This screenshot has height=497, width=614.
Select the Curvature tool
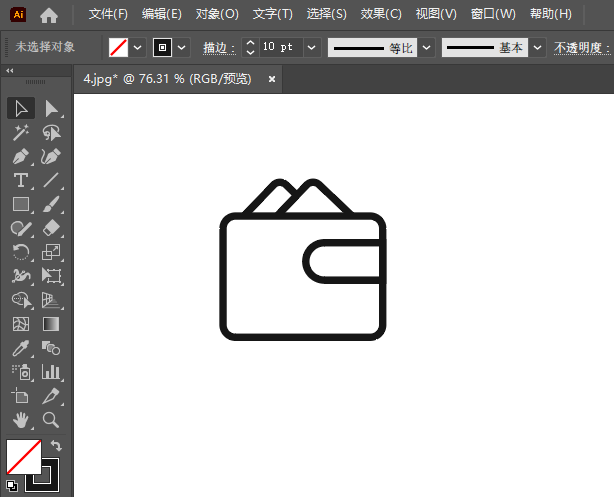coord(51,157)
